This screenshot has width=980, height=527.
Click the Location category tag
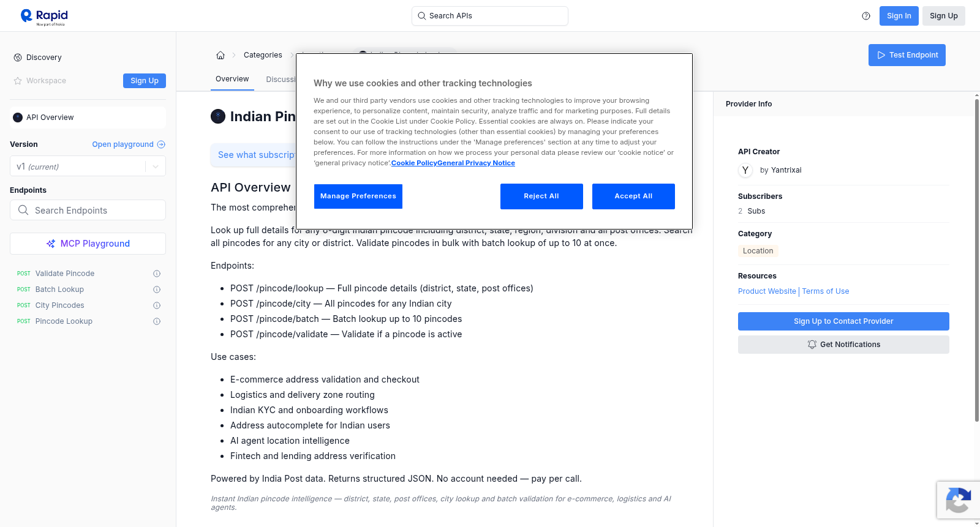point(758,251)
